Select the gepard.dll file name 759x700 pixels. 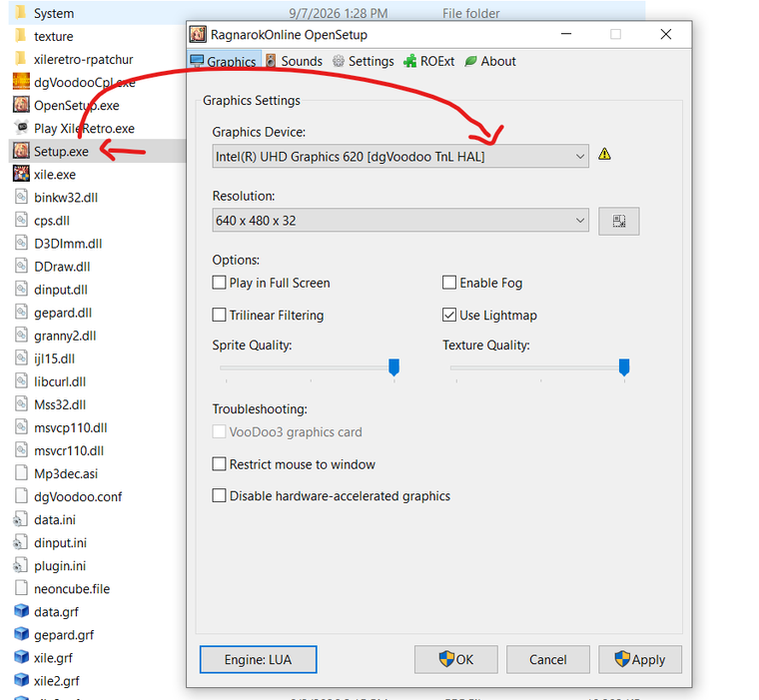pos(63,313)
